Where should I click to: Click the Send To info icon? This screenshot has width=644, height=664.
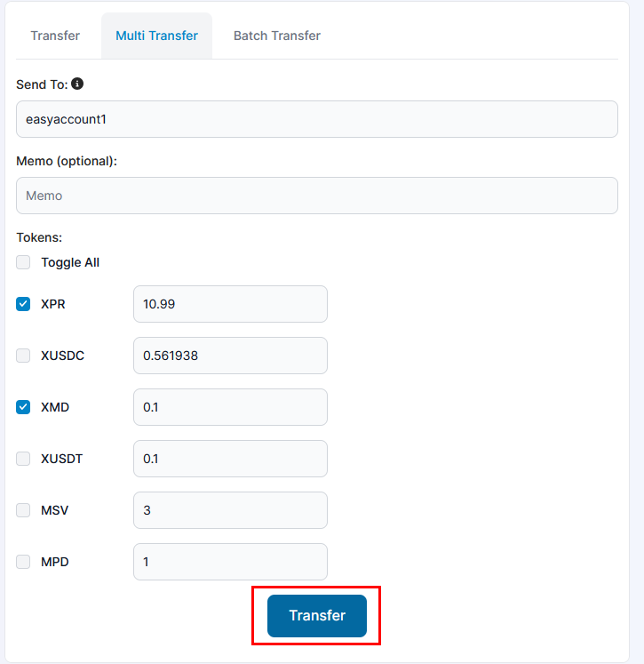[77, 84]
